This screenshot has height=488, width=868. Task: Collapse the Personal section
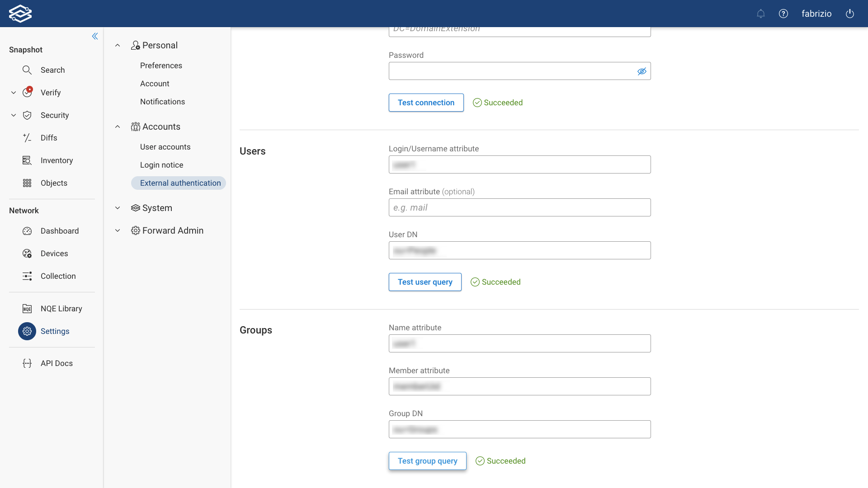click(x=117, y=45)
